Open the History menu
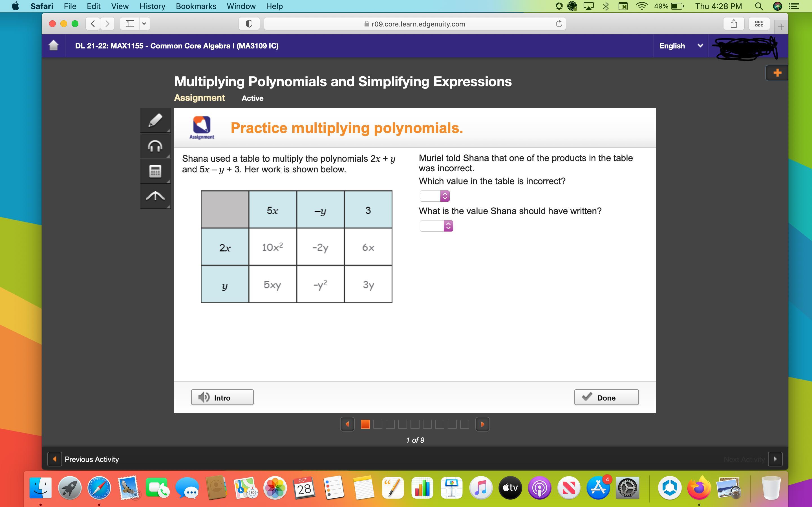Screen dimensions: 812x507 pyautogui.click(x=152, y=6)
